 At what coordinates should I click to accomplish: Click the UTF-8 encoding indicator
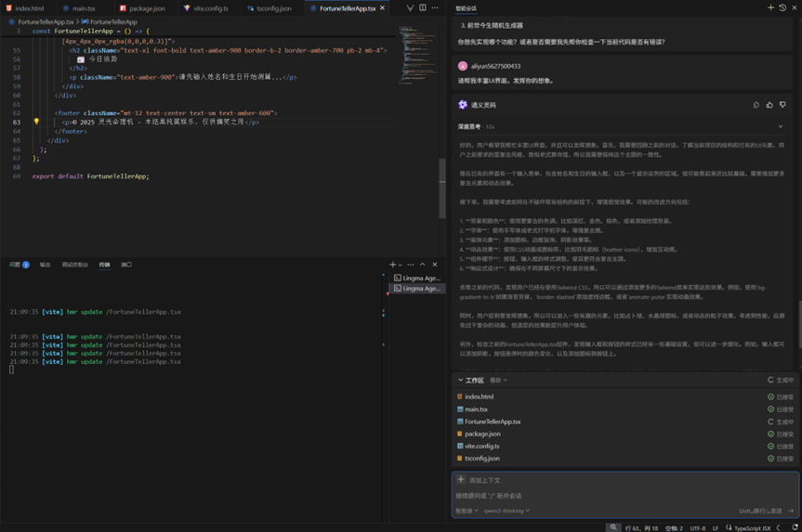pos(698,528)
